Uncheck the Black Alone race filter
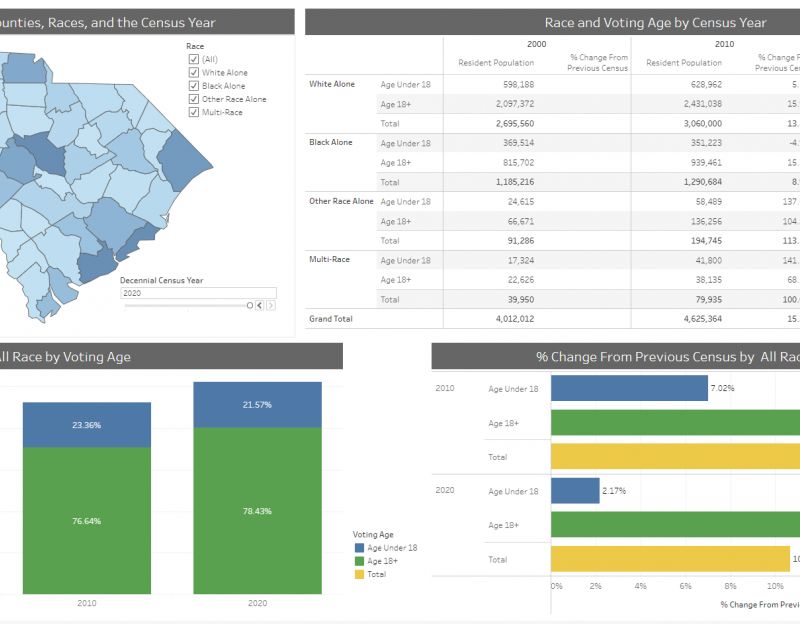Image resolution: width=800 pixels, height=624 pixels. (194, 86)
